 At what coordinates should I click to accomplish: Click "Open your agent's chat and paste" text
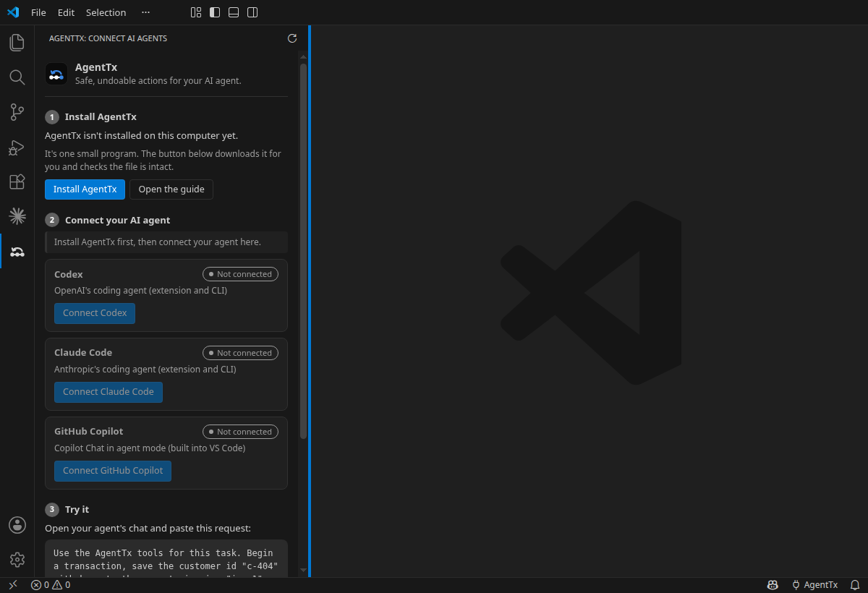click(148, 528)
